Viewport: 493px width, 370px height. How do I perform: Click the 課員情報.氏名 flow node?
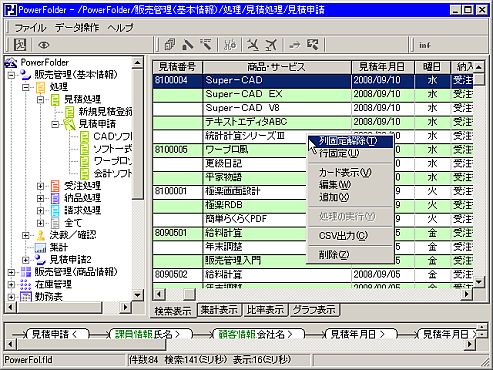[x=151, y=334]
